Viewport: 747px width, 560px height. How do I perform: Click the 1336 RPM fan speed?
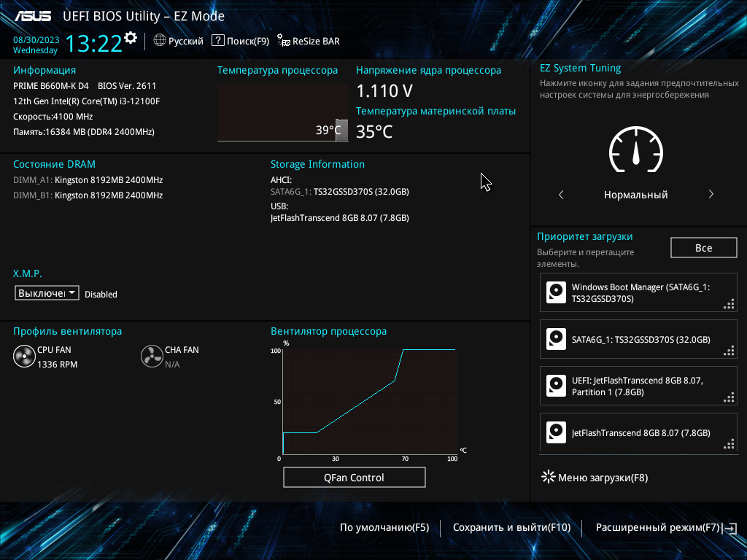click(57, 365)
